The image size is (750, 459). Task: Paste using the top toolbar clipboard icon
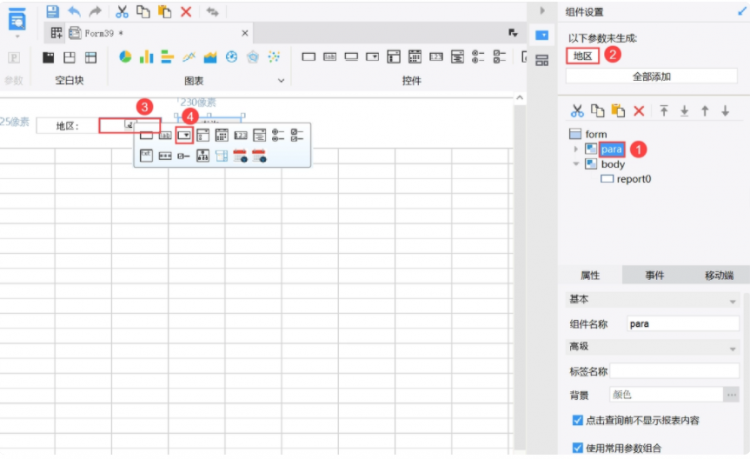point(164,11)
